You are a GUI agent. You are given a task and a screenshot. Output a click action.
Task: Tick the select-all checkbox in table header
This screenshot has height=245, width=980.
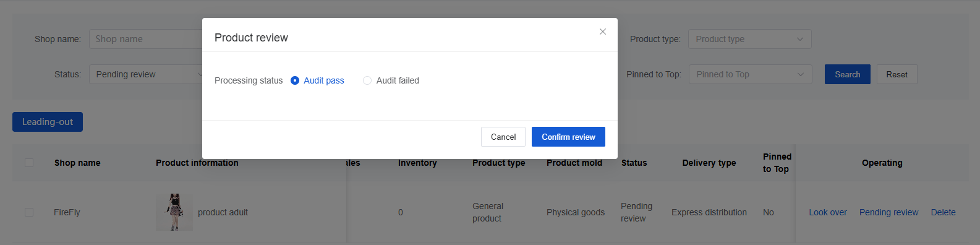pyautogui.click(x=29, y=163)
